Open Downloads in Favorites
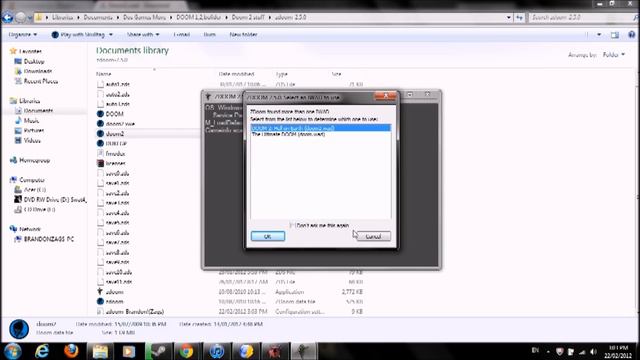 pyautogui.click(x=38, y=71)
